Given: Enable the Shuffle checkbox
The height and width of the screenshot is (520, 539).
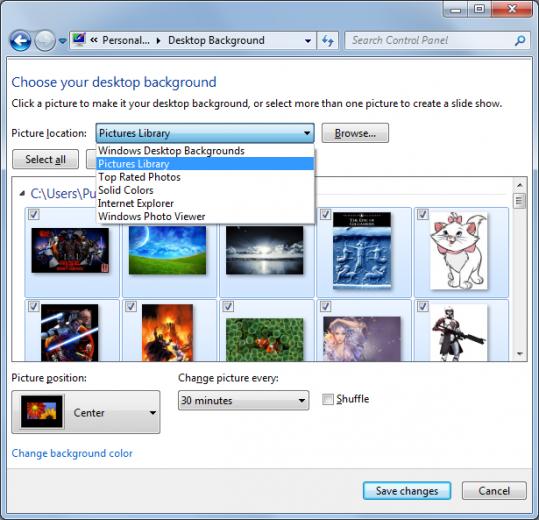Looking at the screenshot, I should pyautogui.click(x=328, y=399).
